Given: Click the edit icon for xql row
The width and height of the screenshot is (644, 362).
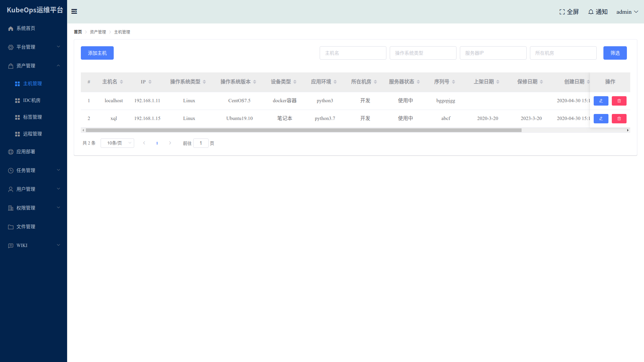Looking at the screenshot, I should coord(601,119).
